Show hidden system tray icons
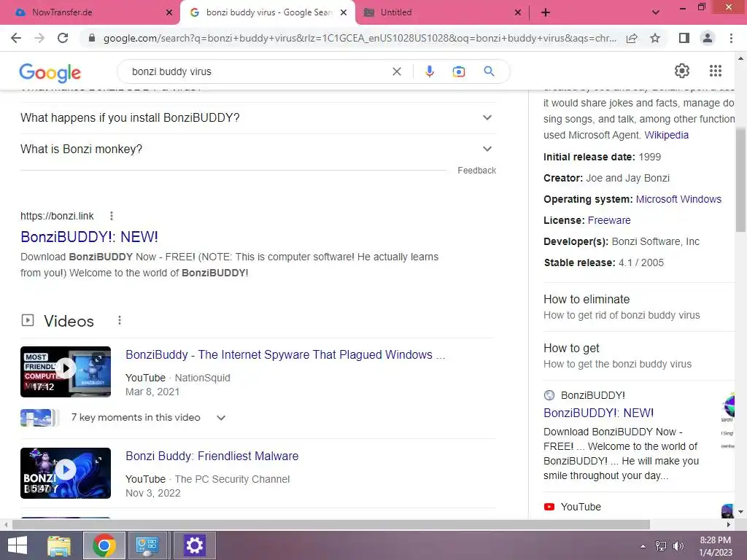The width and height of the screenshot is (747, 560). click(643, 546)
